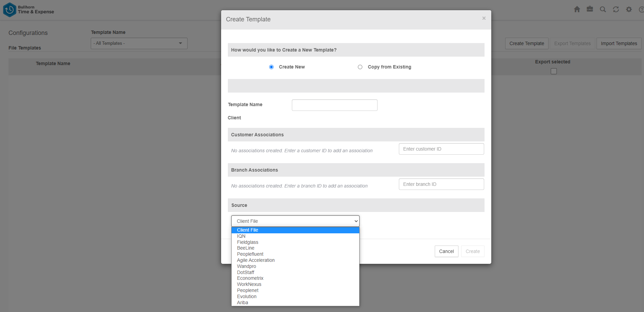Image resolution: width=644 pixels, height=312 pixels.
Task: Select Econometrix source option
Action: (x=295, y=278)
